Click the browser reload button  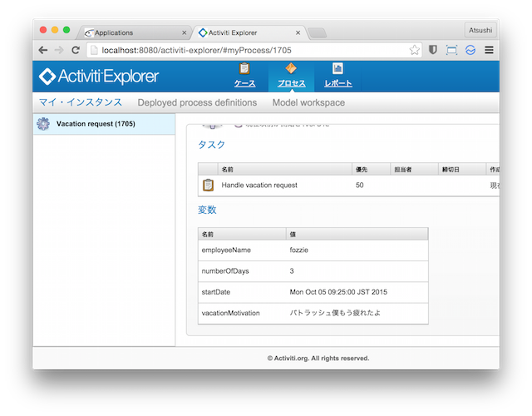(76, 50)
